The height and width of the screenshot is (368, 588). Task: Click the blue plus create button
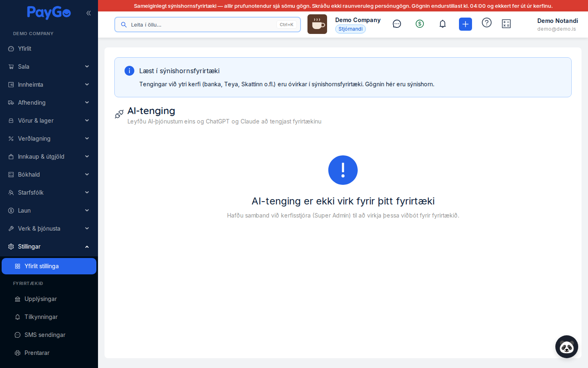click(465, 24)
